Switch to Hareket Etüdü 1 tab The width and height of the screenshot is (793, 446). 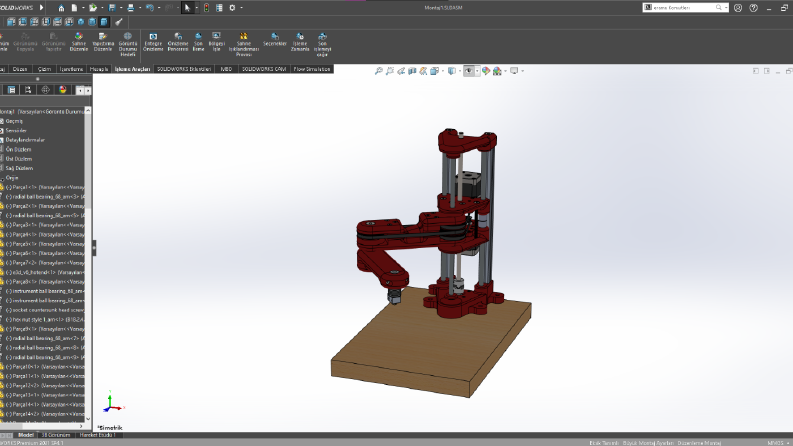(98, 435)
